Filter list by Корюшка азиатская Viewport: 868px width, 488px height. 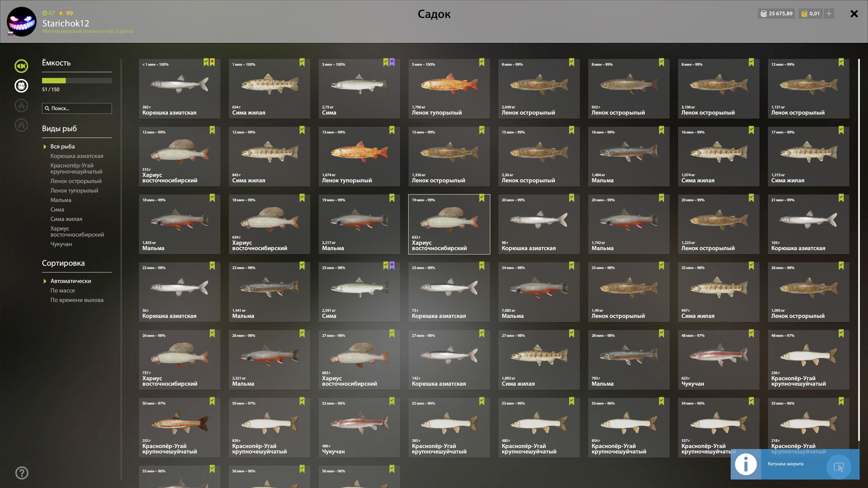[x=77, y=156]
